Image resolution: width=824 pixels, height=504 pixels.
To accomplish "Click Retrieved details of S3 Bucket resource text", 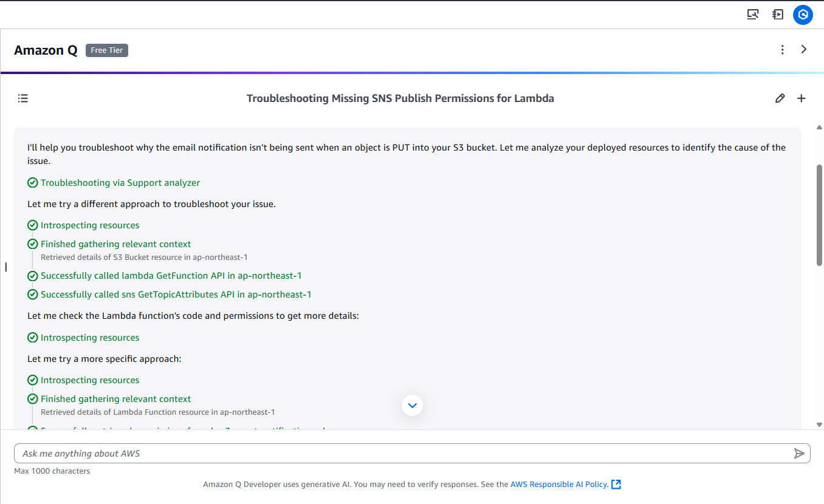I will point(144,257).
